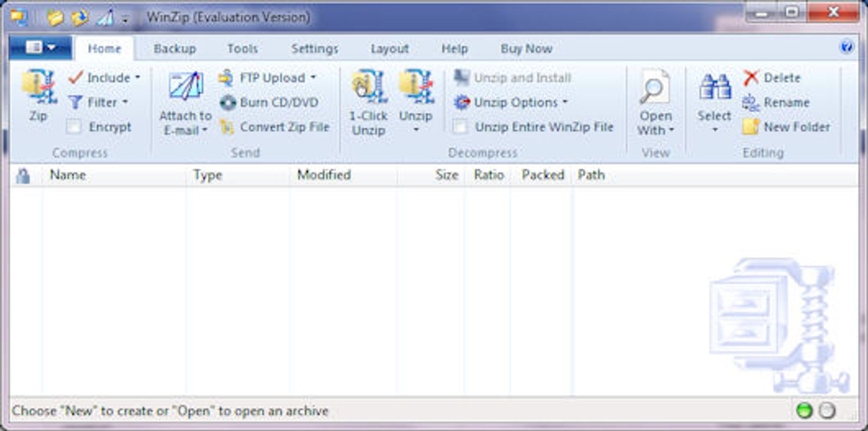868x431 pixels.
Task: Click the Unzip Options gear icon
Action: pos(461,102)
